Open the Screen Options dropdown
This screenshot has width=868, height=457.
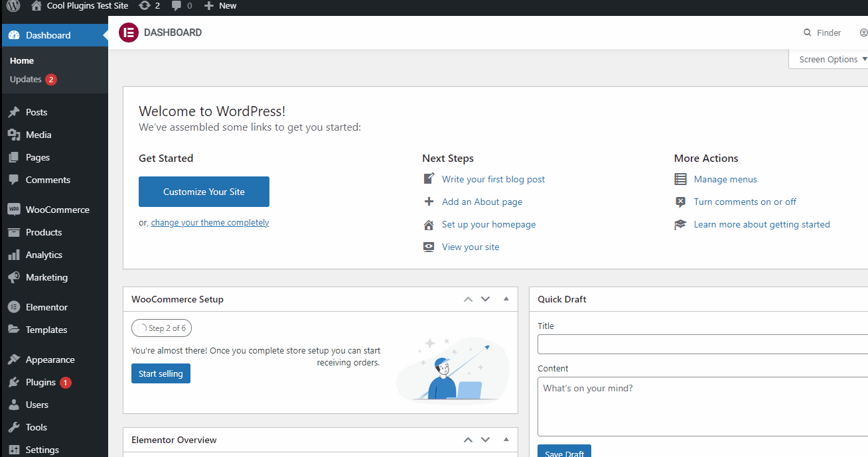click(828, 59)
